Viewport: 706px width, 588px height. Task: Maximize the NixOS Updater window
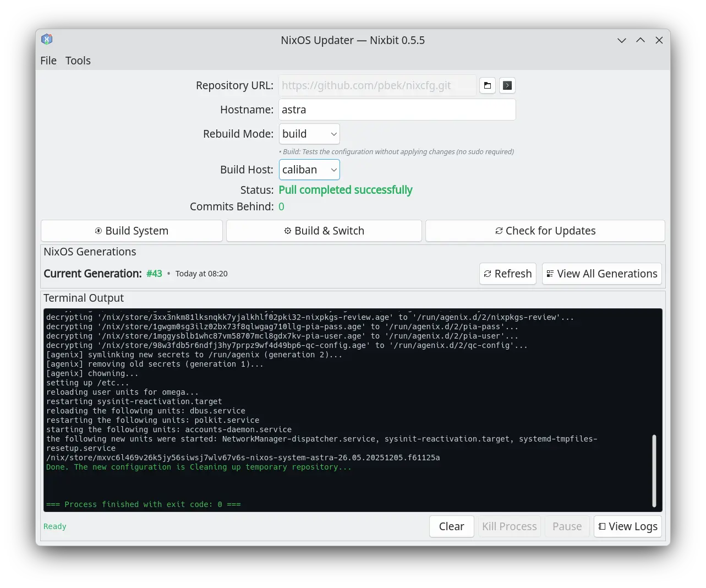click(x=641, y=40)
